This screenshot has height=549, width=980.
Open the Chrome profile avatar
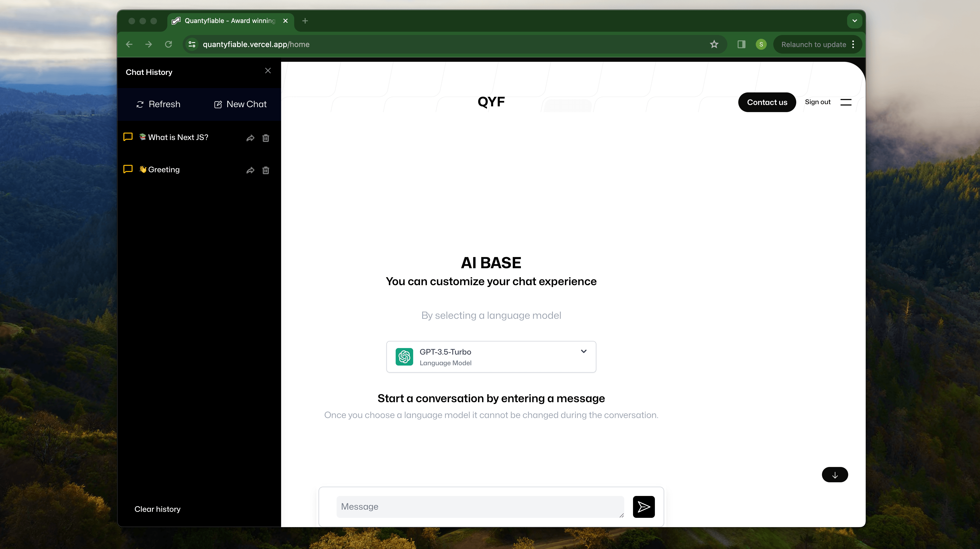pos(761,45)
